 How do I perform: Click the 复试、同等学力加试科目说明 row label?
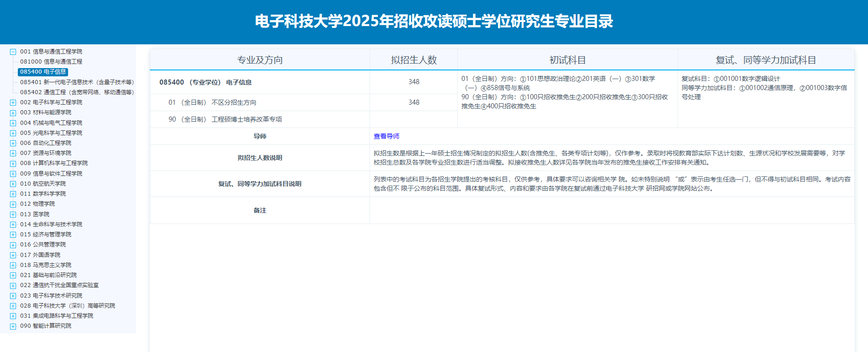tap(260, 184)
